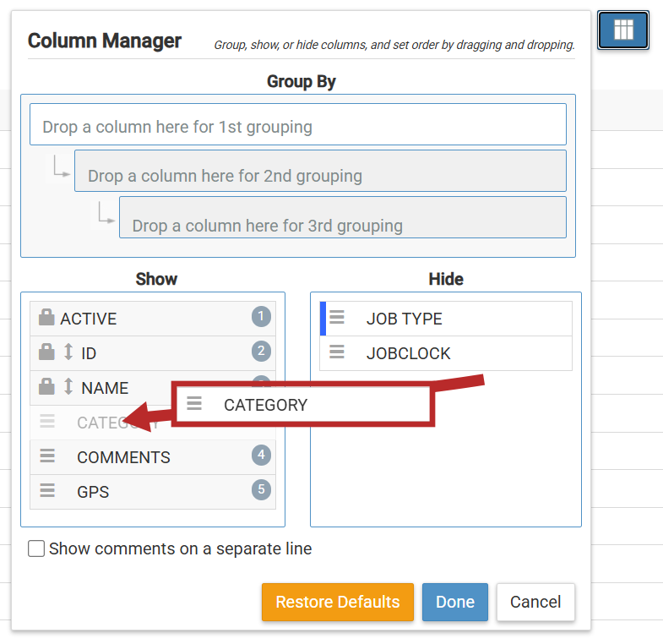Click the 3rd grouping drop zone
Image resolution: width=663 pixels, height=644 pixels.
click(x=343, y=217)
